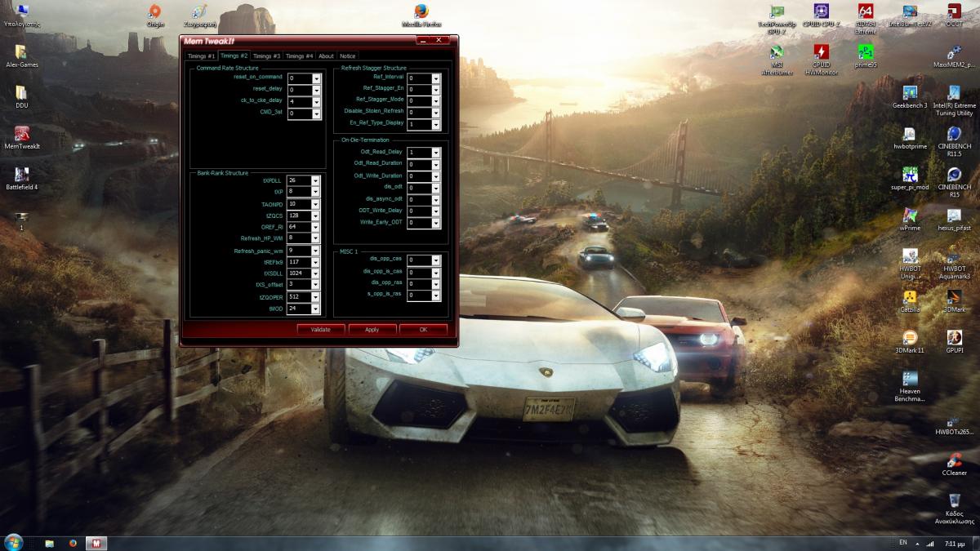Open the tZQCS dropdown arrow
Image resolution: width=980 pixels, height=551 pixels.
pos(316,216)
